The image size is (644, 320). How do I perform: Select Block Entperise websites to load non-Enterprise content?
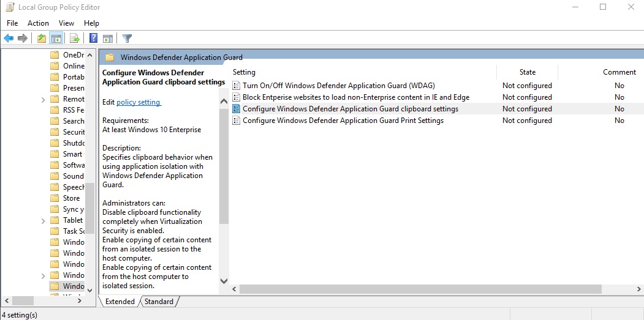click(x=355, y=97)
